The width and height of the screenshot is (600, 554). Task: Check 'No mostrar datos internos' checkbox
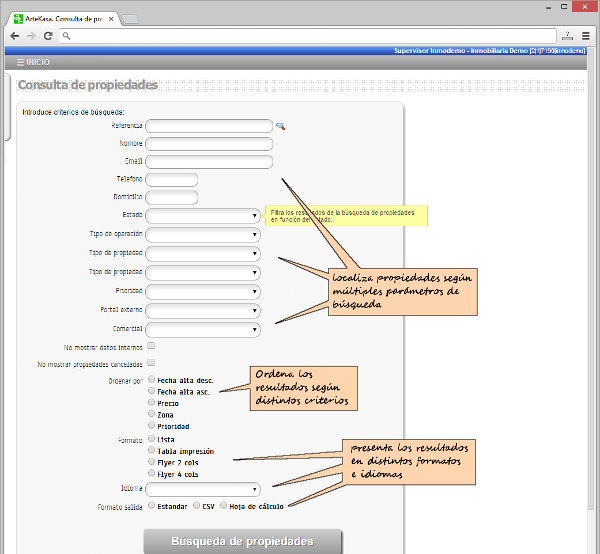[x=151, y=345]
